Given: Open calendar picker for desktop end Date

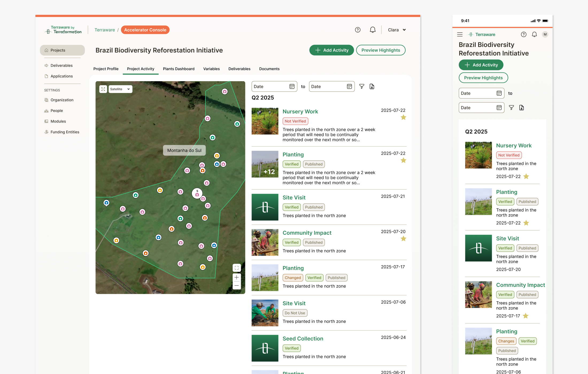Looking at the screenshot, I should pos(349,87).
